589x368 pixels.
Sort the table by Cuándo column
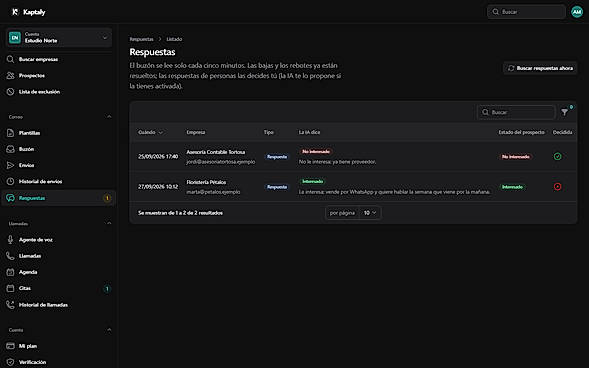tap(150, 132)
